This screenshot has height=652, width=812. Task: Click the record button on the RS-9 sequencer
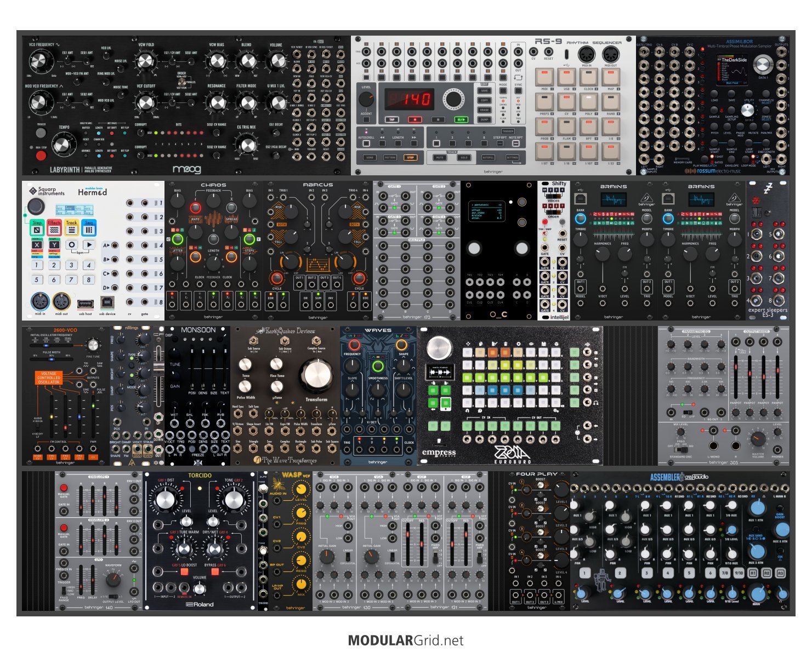[x=414, y=119]
